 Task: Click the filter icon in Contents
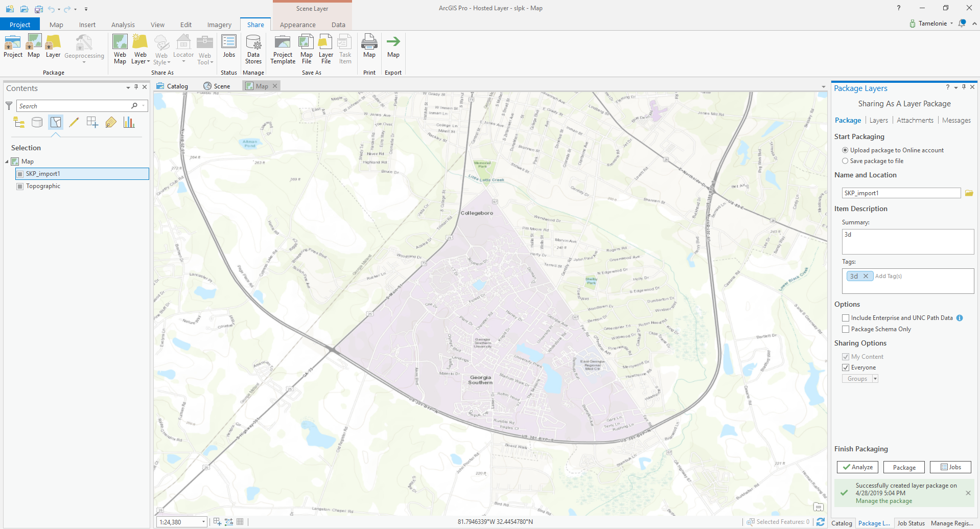pyautogui.click(x=9, y=106)
